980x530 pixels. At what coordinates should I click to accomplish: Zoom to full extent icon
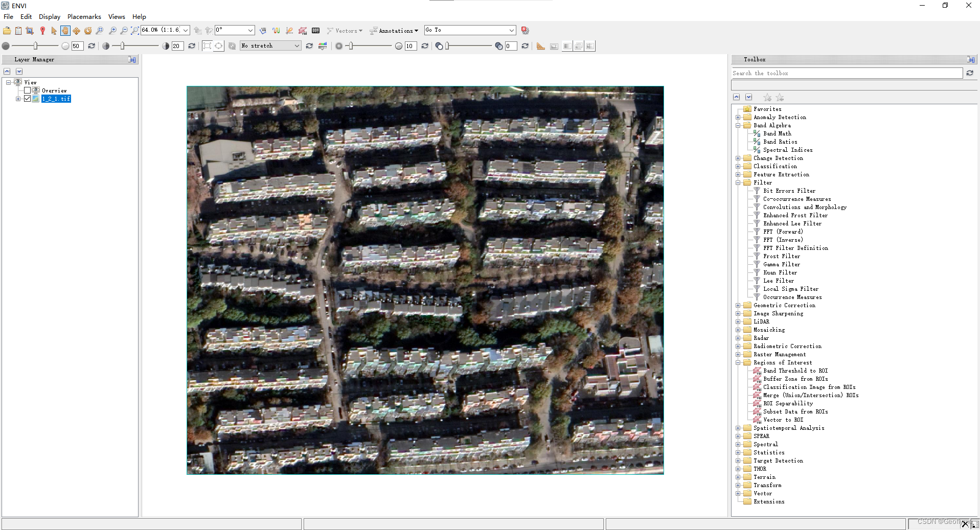pos(134,31)
